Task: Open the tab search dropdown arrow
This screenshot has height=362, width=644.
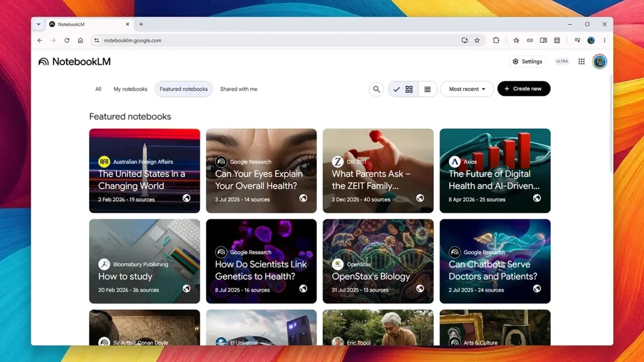Action: pos(39,24)
